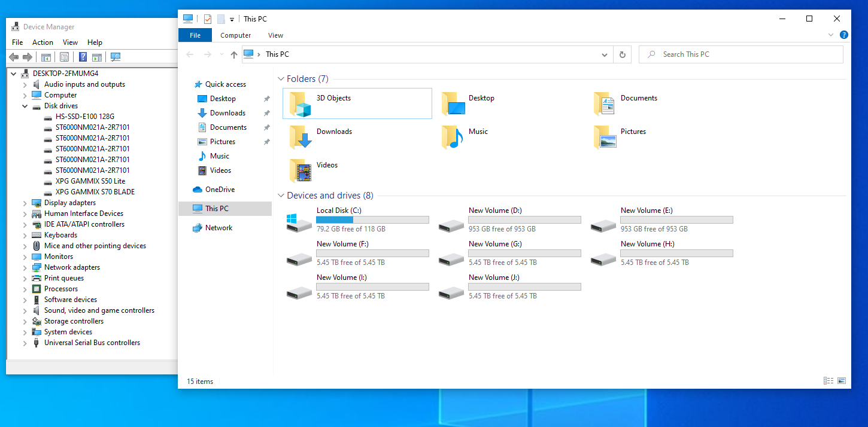The image size is (868, 427).
Task: Select XPG GAMMIX S70 BLADE drive
Action: 95,192
